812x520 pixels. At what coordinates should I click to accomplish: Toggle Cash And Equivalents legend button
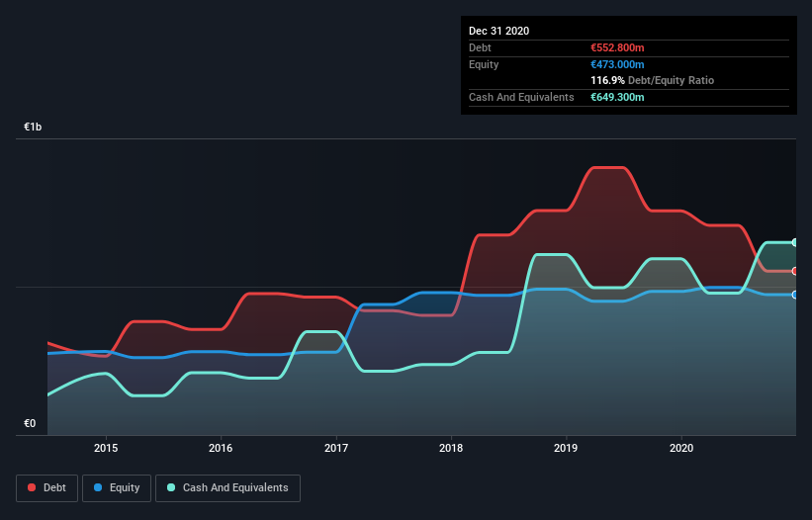click(x=227, y=488)
